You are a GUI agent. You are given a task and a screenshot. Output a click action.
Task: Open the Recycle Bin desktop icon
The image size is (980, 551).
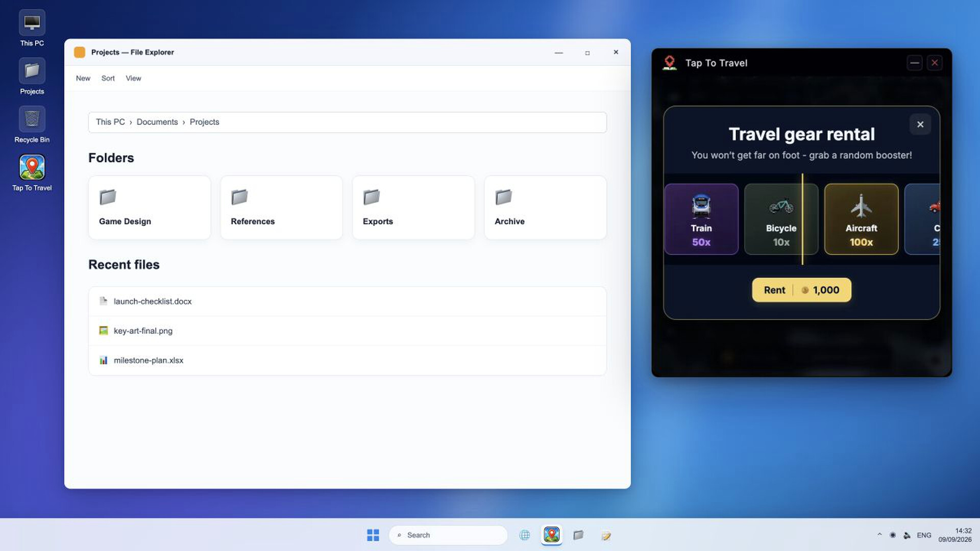(x=32, y=125)
